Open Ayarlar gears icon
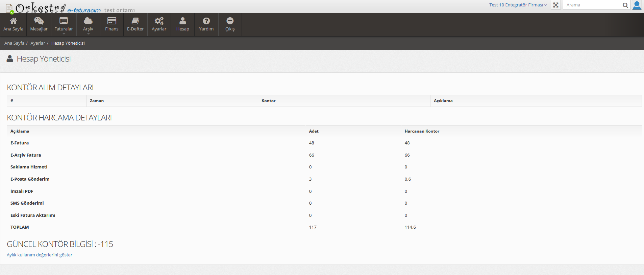644x275 pixels. click(x=159, y=21)
